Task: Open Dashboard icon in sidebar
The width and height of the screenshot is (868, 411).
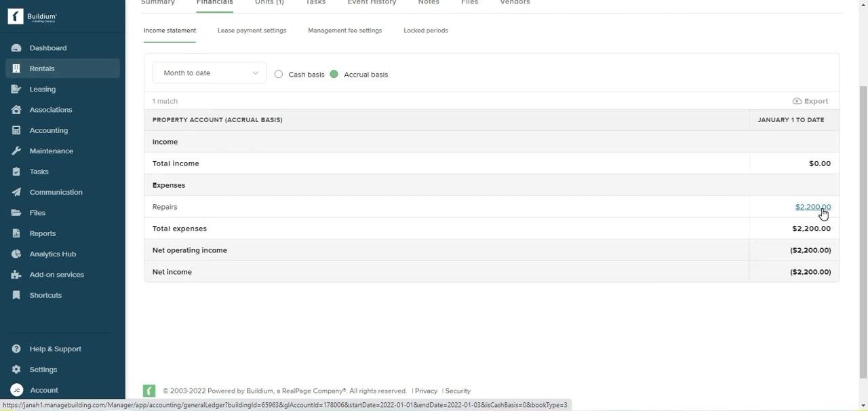Action: pyautogui.click(x=16, y=48)
